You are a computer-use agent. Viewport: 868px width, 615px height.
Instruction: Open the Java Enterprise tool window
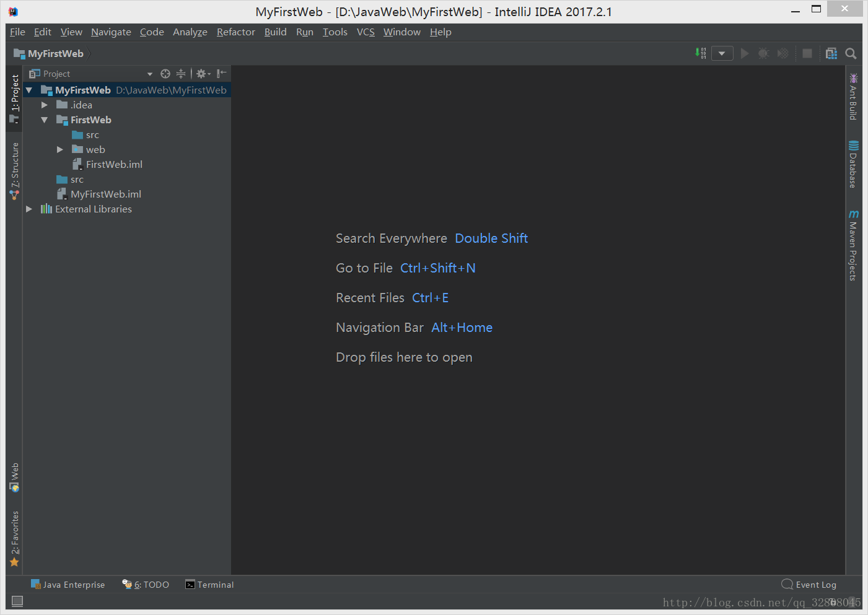pos(68,585)
